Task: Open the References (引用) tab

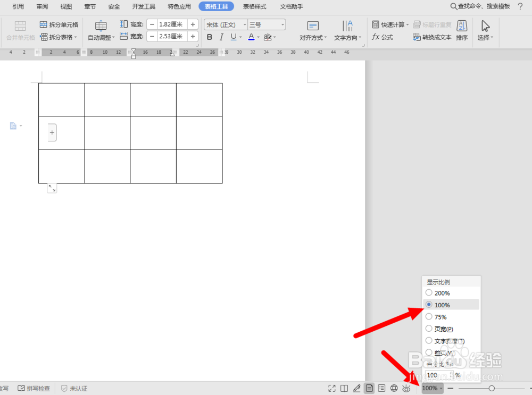Action: click(18, 6)
